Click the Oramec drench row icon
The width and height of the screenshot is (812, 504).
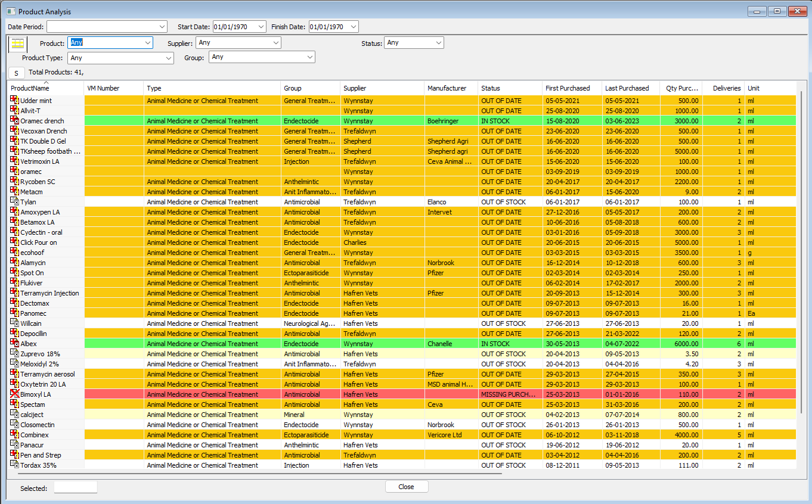[x=15, y=121]
